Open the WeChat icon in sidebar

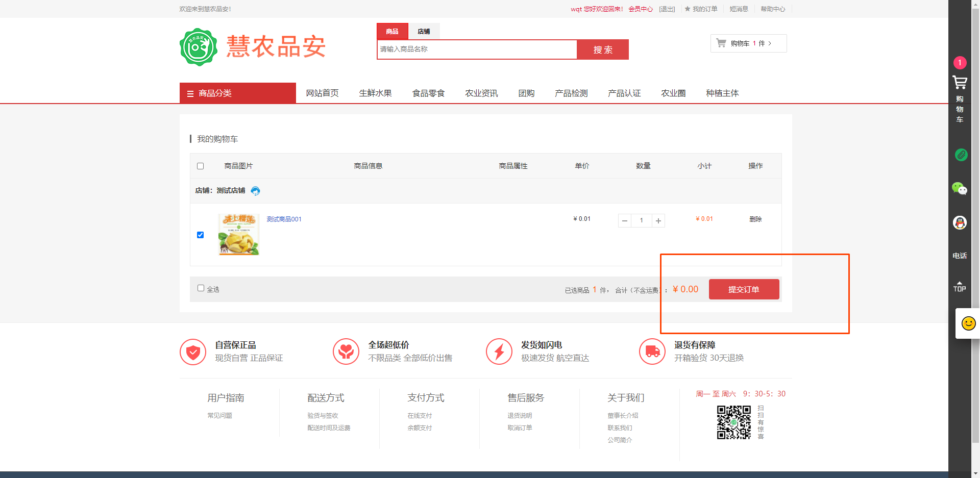960,189
